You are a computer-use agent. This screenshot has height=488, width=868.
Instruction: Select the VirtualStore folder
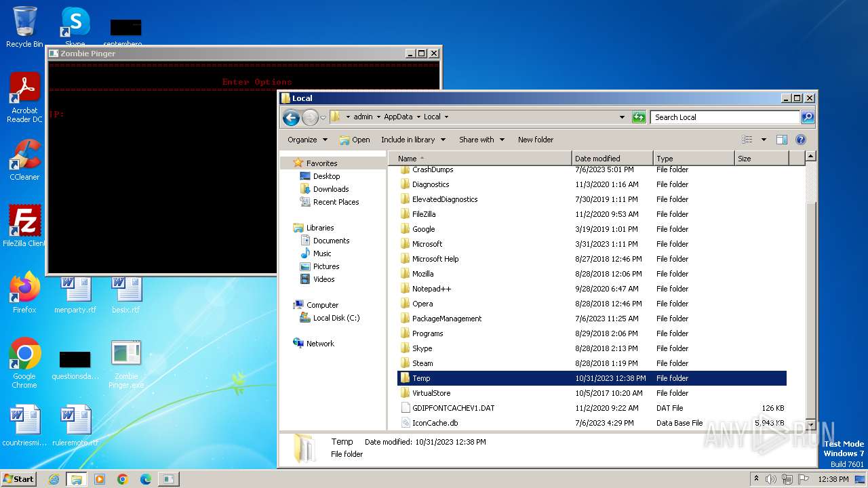pyautogui.click(x=592, y=393)
